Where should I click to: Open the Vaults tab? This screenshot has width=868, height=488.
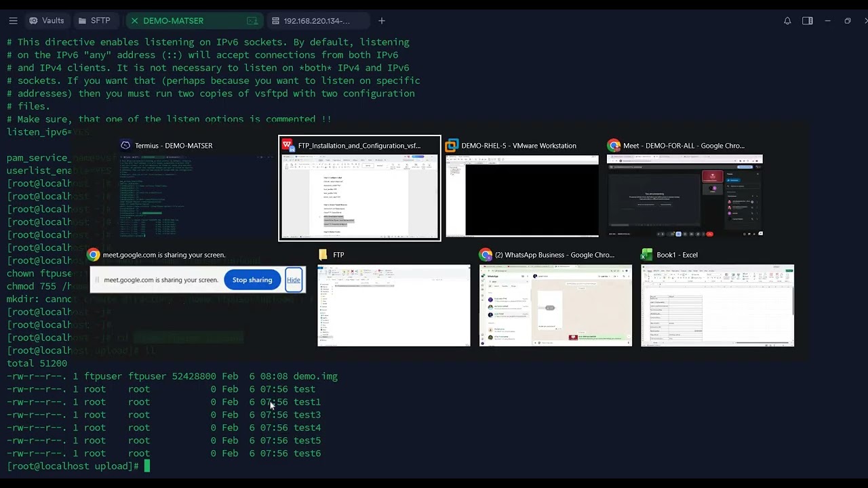(x=46, y=21)
